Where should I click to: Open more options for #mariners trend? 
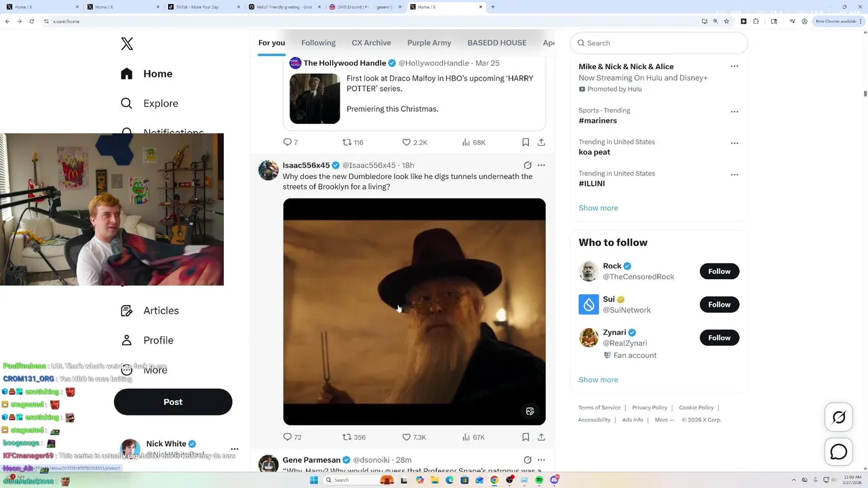click(x=734, y=112)
